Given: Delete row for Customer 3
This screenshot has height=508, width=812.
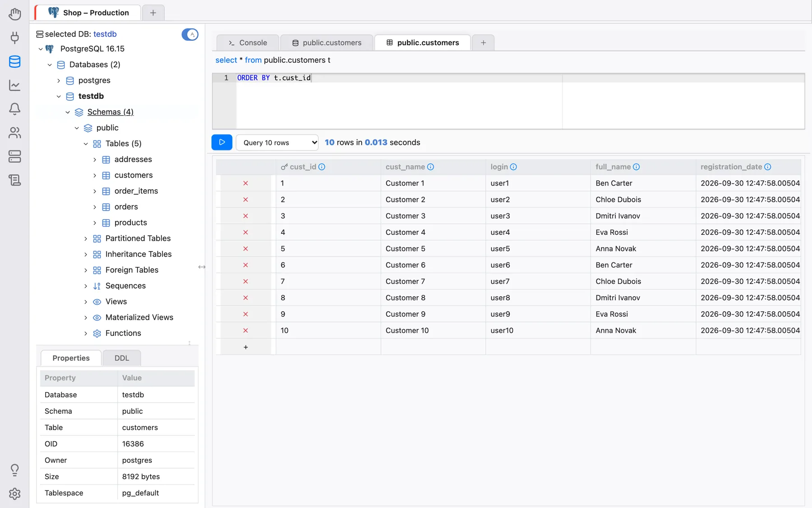Looking at the screenshot, I should coord(245,216).
